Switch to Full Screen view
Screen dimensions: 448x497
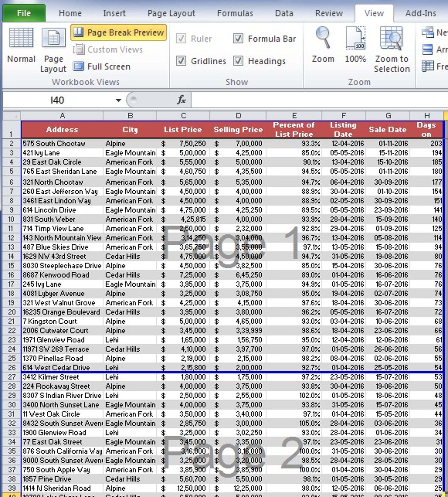click(x=102, y=67)
